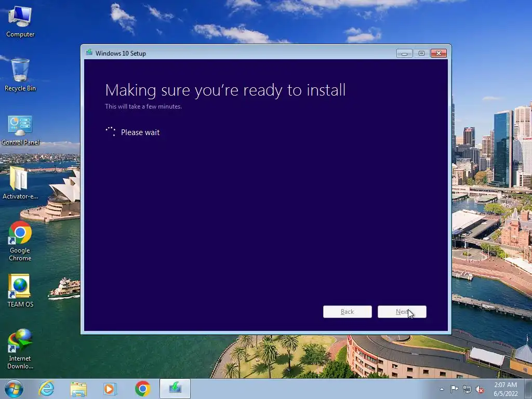The height and width of the screenshot is (399, 532).
Task: Click the Windows 10 Setup title icon
Action: coord(89,52)
